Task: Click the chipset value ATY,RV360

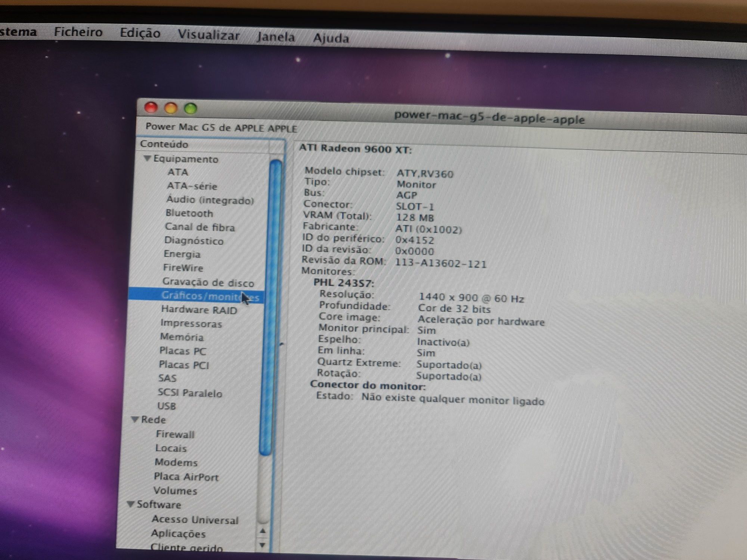Action: pos(425,174)
